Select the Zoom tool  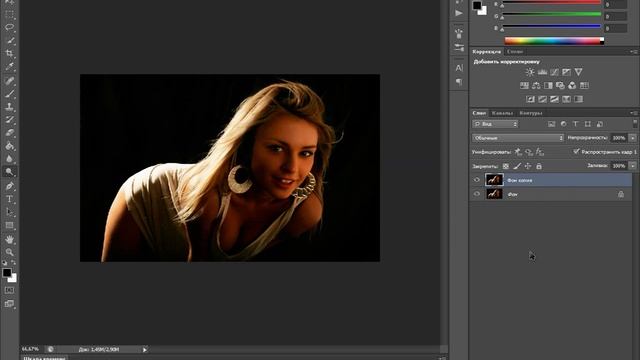(9, 252)
